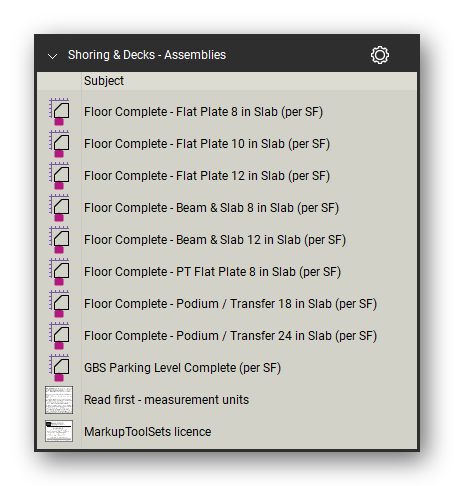The height and width of the screenshot is (486, 454).
Task: Select the Beam & Slab 8 in Slab tool icon
Action: tap(59, 208)
